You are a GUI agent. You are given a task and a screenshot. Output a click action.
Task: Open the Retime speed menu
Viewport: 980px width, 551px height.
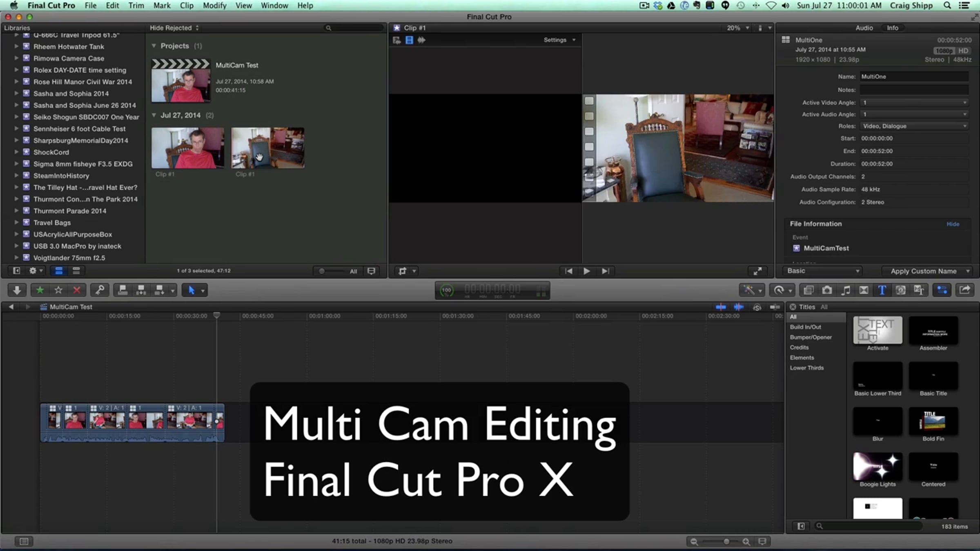tap(782, 290)
